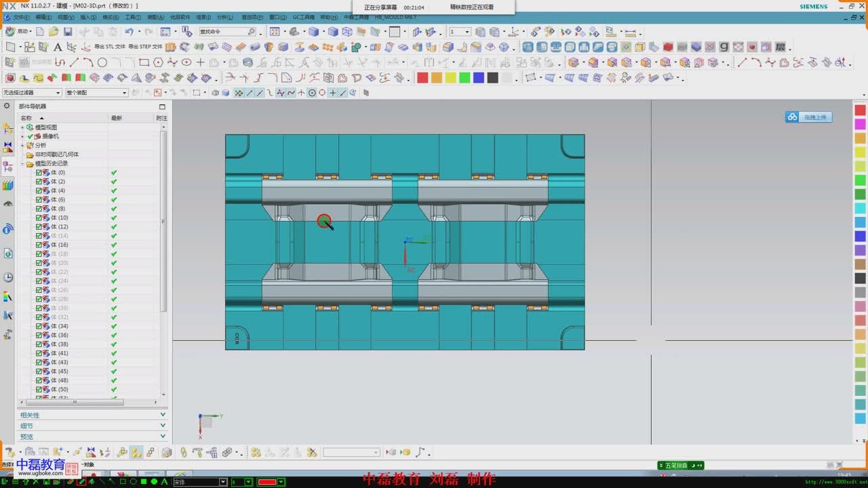Viewport: 868px width, 488px height.
Task: Click the 五笔拼音 input method button
Action: pyautogui.click(x=681, y=466)
